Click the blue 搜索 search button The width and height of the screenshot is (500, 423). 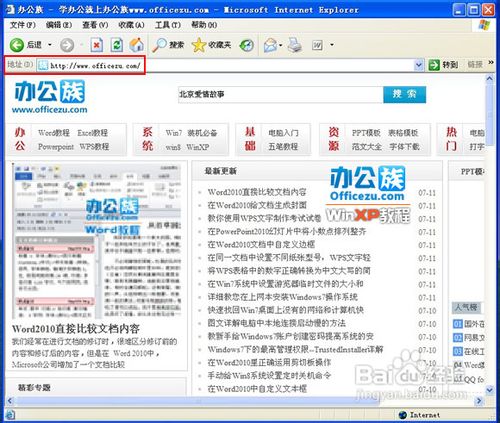coord(404,94)
